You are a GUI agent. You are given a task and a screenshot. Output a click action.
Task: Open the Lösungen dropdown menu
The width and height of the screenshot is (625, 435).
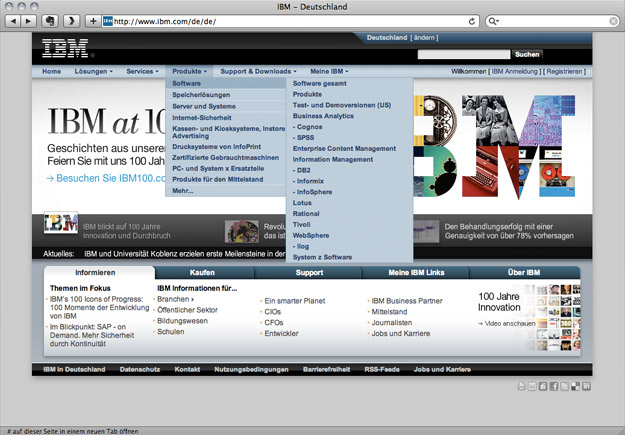[x=94, y=71]
